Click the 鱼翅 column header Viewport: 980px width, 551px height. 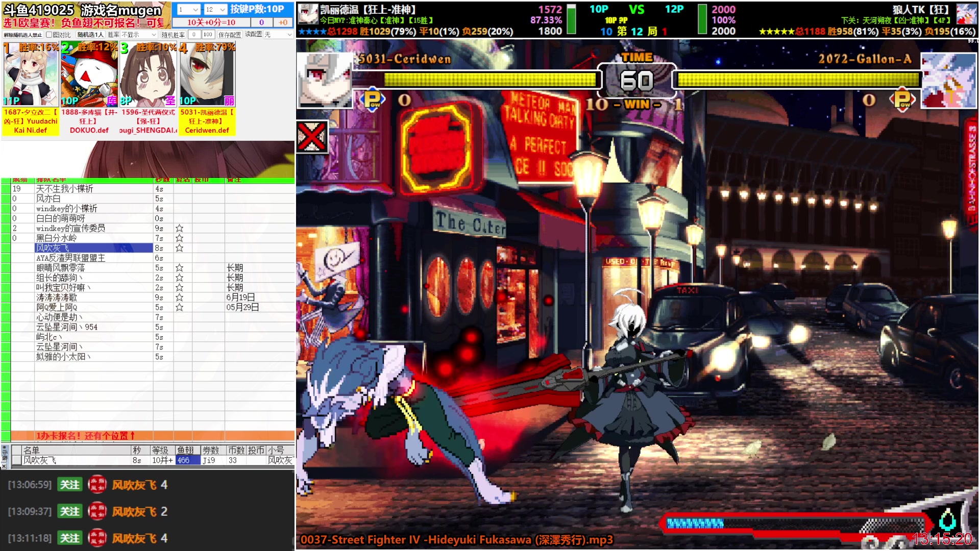point(187,450)
